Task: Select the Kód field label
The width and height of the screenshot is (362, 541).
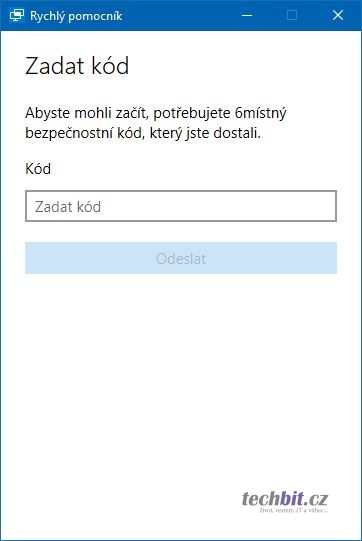Action: tap(38, 169)
